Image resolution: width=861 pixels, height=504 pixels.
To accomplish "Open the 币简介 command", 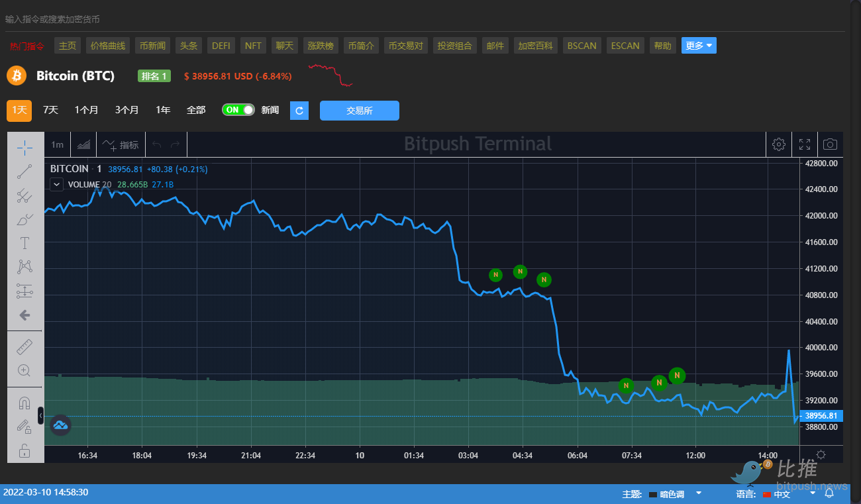I will (x=361, y=46).
